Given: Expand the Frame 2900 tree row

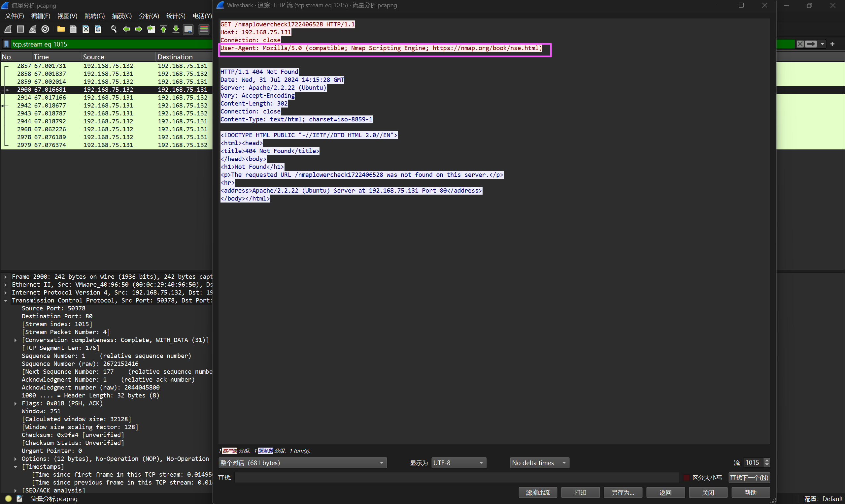Looking at the screenshot, I should point(5,277).
